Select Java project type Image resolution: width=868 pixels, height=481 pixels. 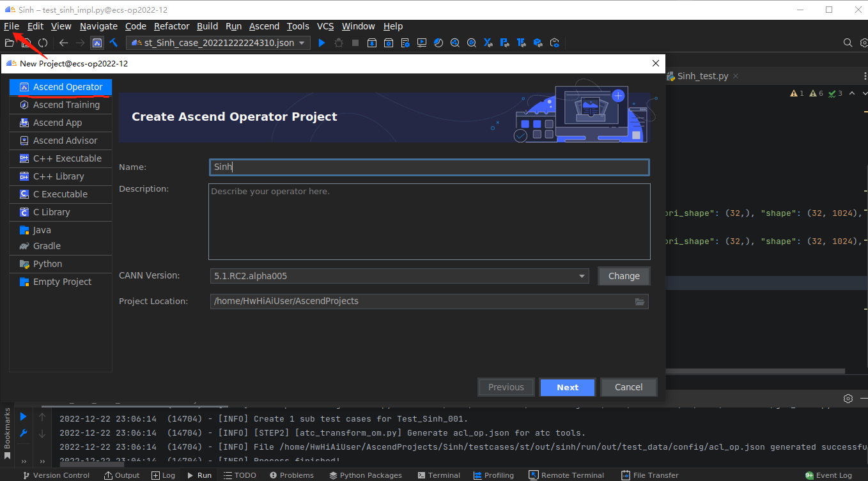coord(61,230)
